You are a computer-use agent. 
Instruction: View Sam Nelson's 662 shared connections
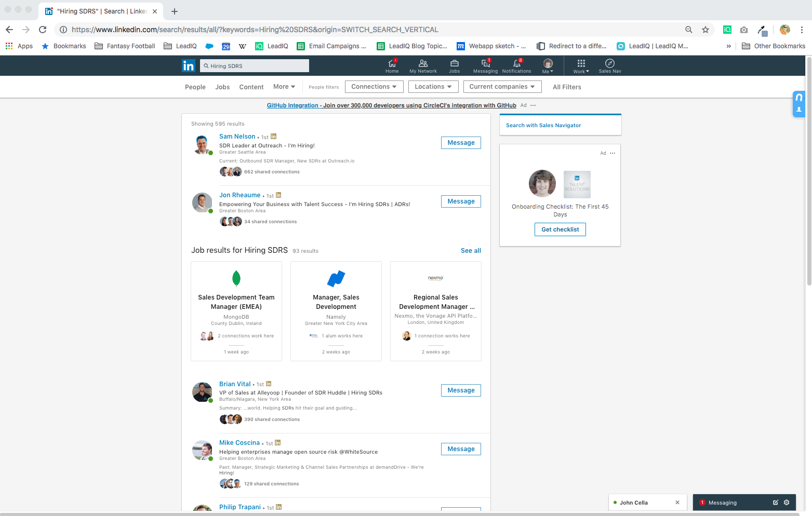(272, 172)
